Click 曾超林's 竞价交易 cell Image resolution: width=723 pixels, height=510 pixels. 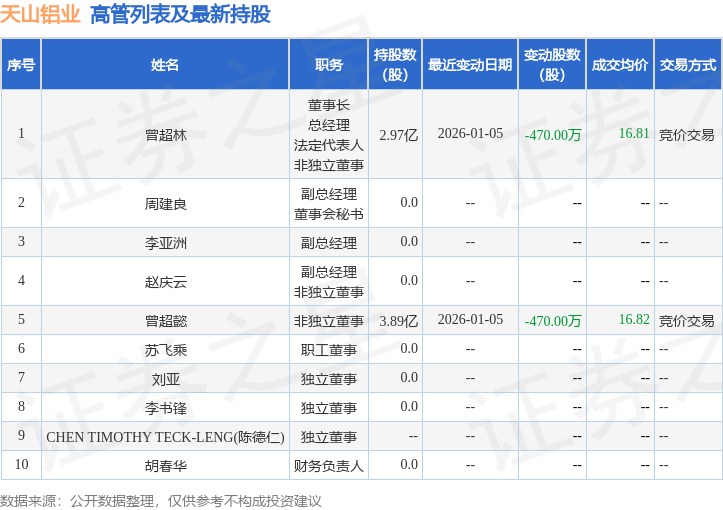[x=687, y=135]
